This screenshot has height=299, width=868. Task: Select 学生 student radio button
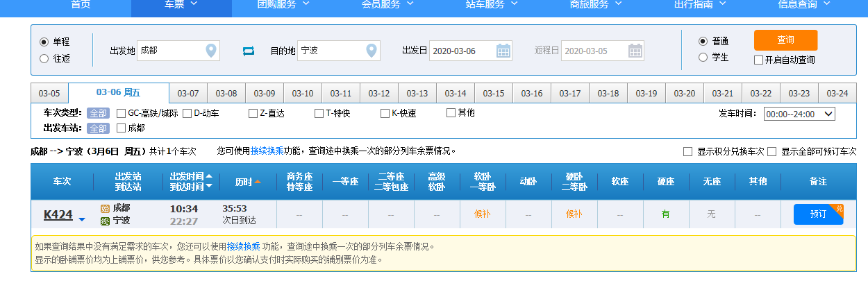click(x=703, y=57)
